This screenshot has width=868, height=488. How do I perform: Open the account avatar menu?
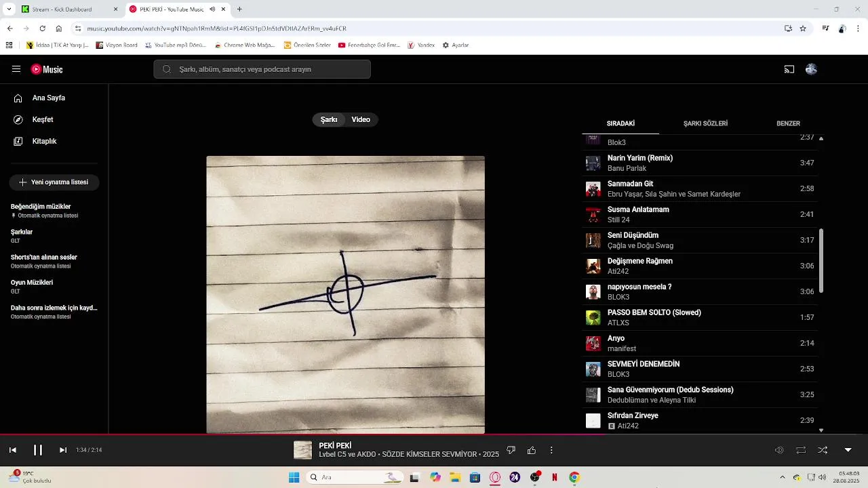811,69
